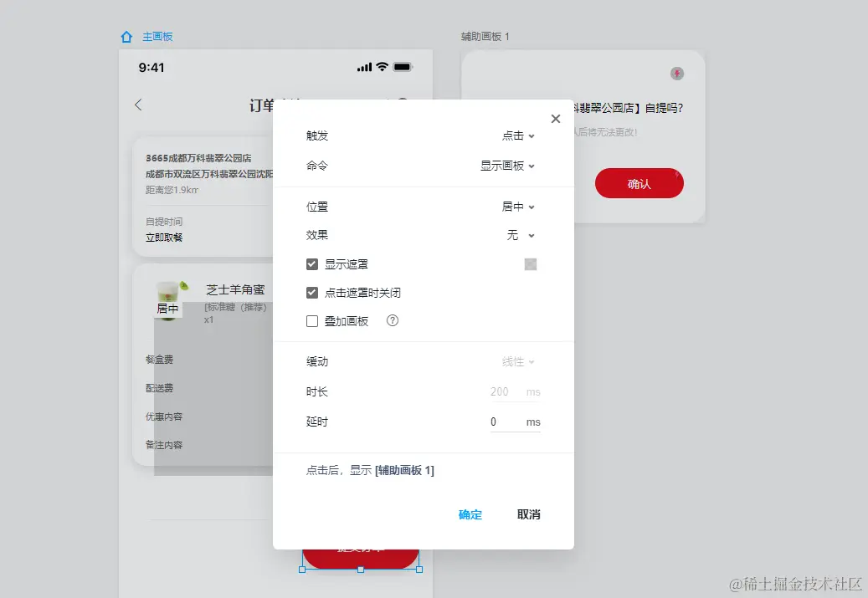
Task: Click the back arrow on the order page
Action: click(x=138, y=105)
